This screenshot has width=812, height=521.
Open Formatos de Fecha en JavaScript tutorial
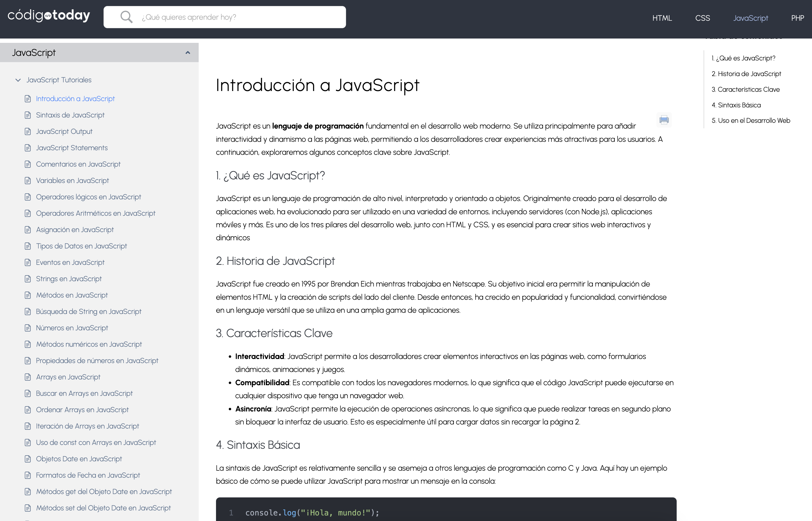(88, 475)
